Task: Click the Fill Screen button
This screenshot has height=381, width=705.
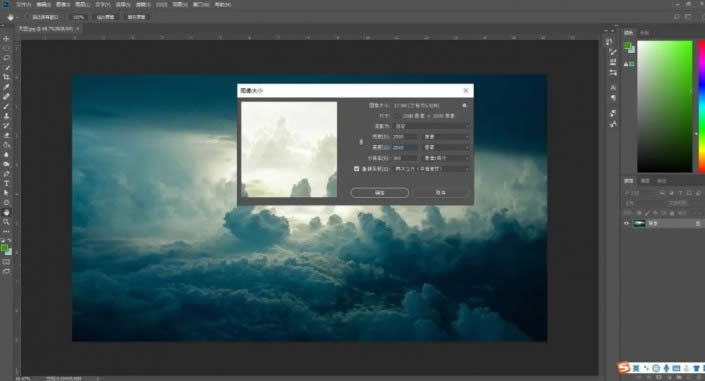Action: (x=136, y=17)
